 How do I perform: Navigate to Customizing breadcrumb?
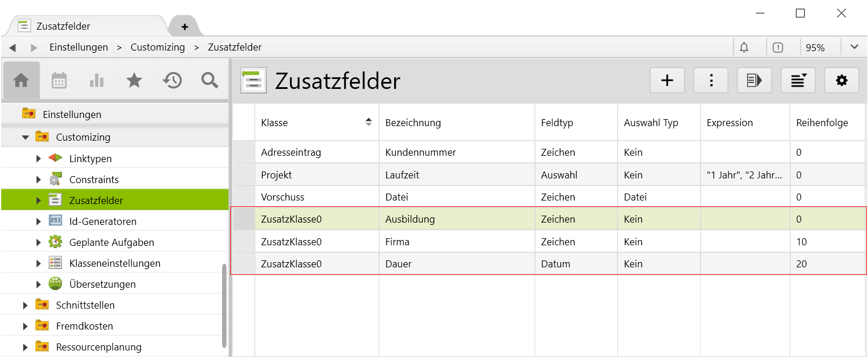pyautogui.click(x=158, y=48)
